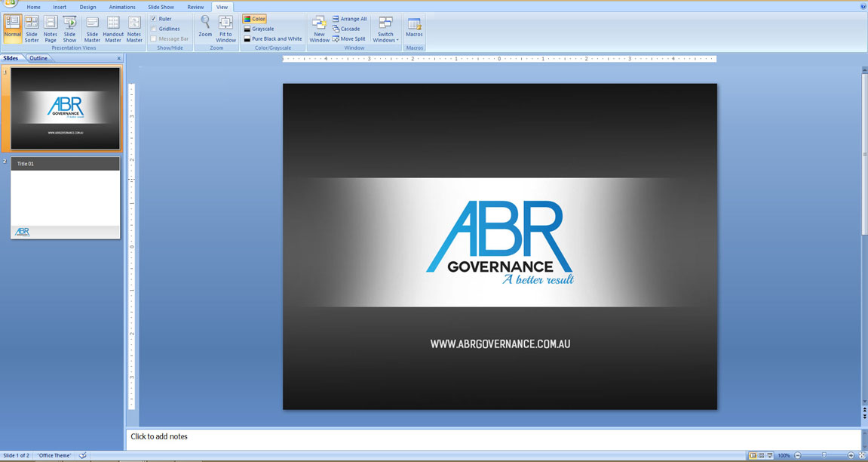Open the Notes Master view

[x=134, y=29]
